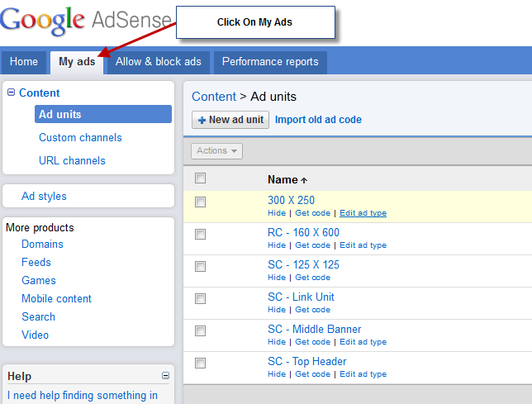The width and height of the screenshot is (532, 404).
Task: Get code for SC - 125 X 125
Action: 312,278
